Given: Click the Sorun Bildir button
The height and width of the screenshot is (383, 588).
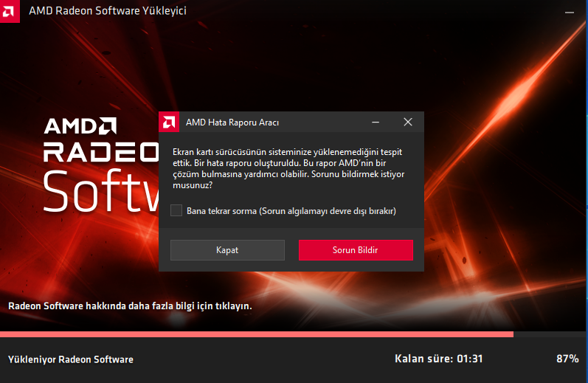Looking at the screenshot, I should 356,250.
